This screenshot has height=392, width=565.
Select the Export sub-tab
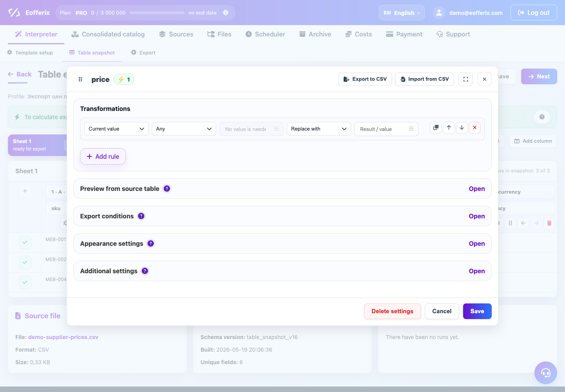coord(144,53)
